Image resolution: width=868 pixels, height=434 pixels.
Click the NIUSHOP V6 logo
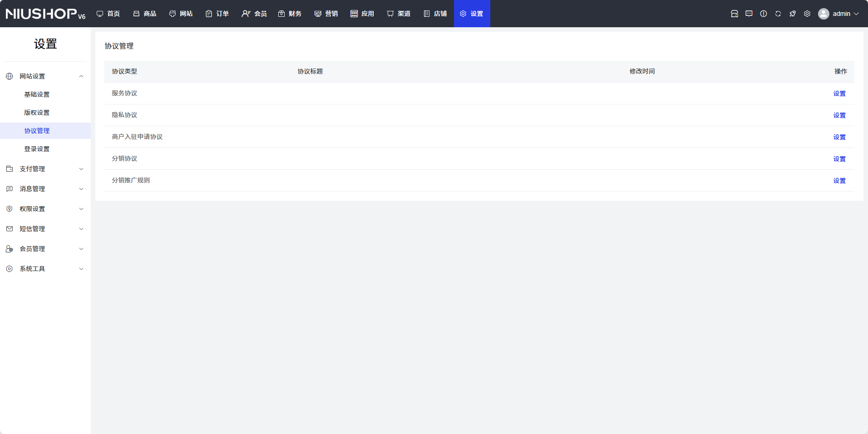point(45,14)
